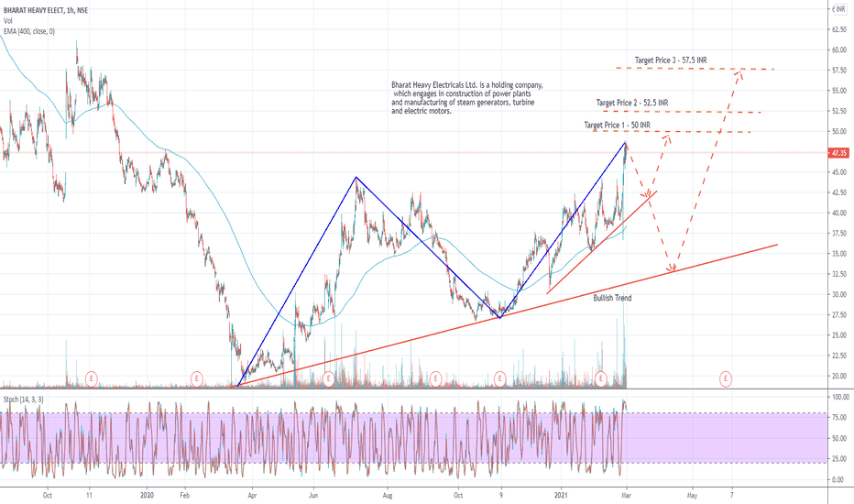This screenshot has width=854, height=504.
Task: Click the 100.00 level on the Stoch scale
Action: click(x=840, y=397)
